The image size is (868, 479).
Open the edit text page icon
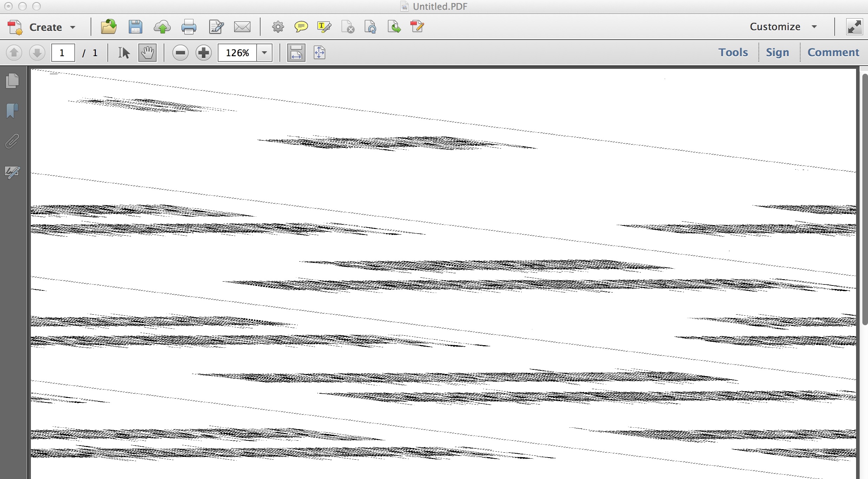pos(216,27)
